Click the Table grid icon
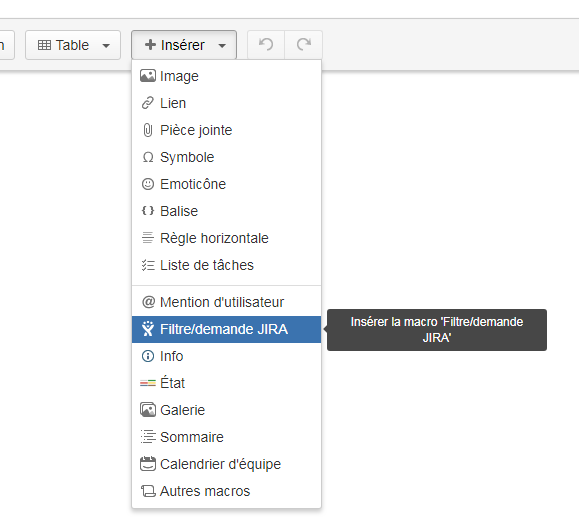Viewport: 579px width, 531px height. 44,45
